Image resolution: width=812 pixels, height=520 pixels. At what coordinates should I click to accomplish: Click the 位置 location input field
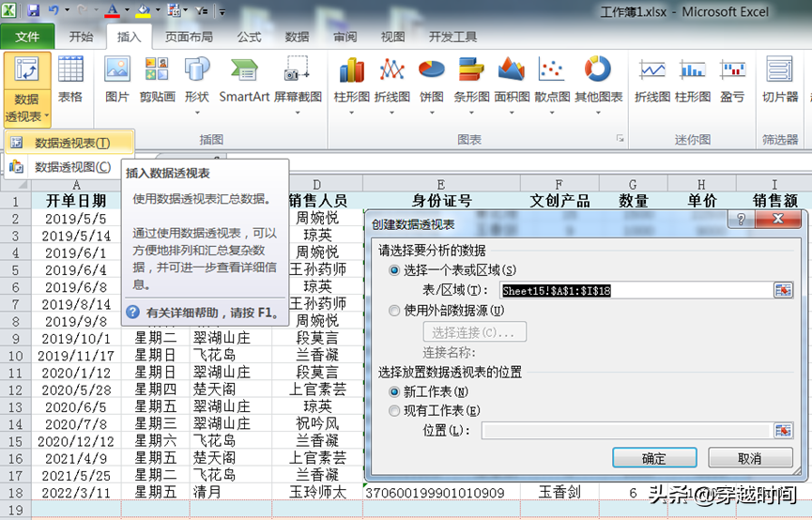click(x=627, y=431)
